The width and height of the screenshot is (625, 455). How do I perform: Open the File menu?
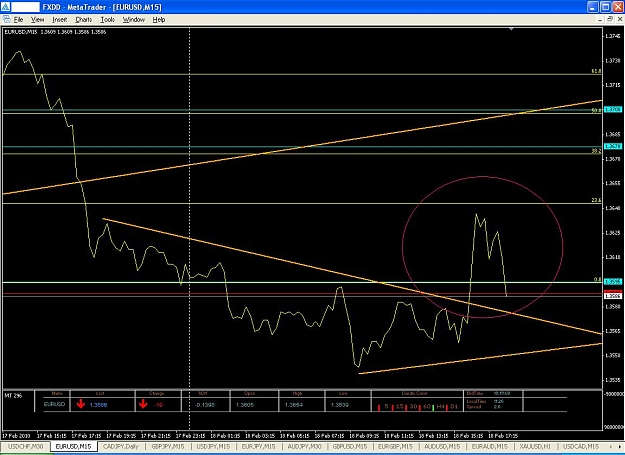click(18, 19)
